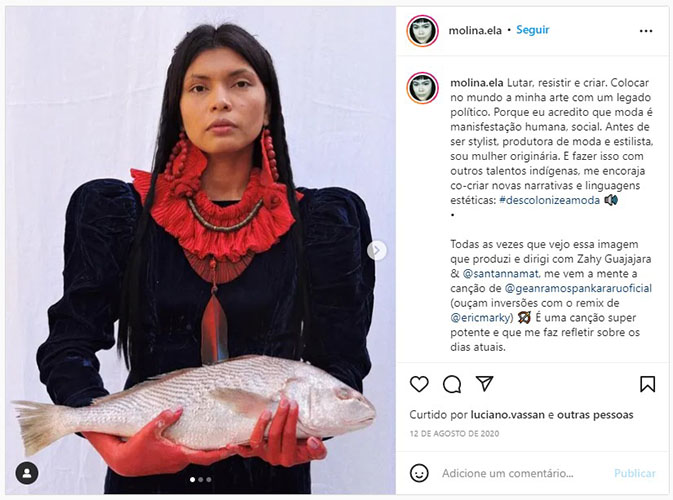The width and height of the screenshot is (673, 500).
Task: Open molina.ela profile picture in header
Action: click(422, 30)
